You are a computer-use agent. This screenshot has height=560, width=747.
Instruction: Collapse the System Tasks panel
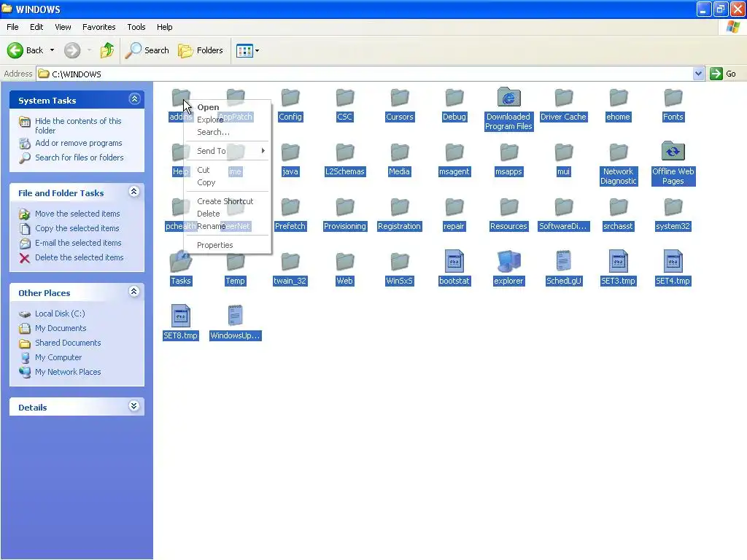pyautogui.click(x=134, y=99)
